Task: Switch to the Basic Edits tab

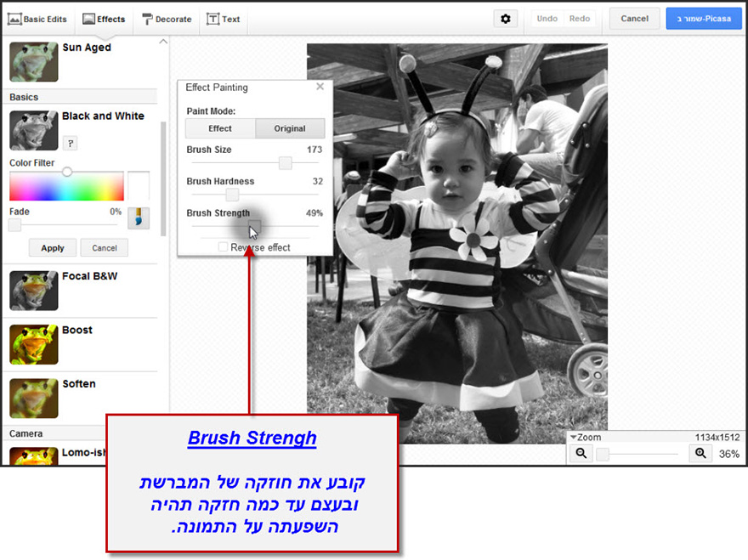Action: tap(37, 17)
